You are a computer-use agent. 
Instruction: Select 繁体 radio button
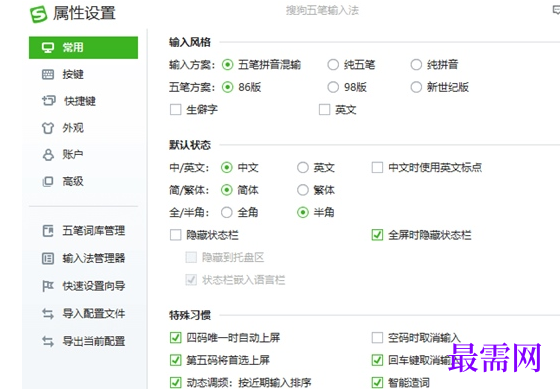pos(302,190)
